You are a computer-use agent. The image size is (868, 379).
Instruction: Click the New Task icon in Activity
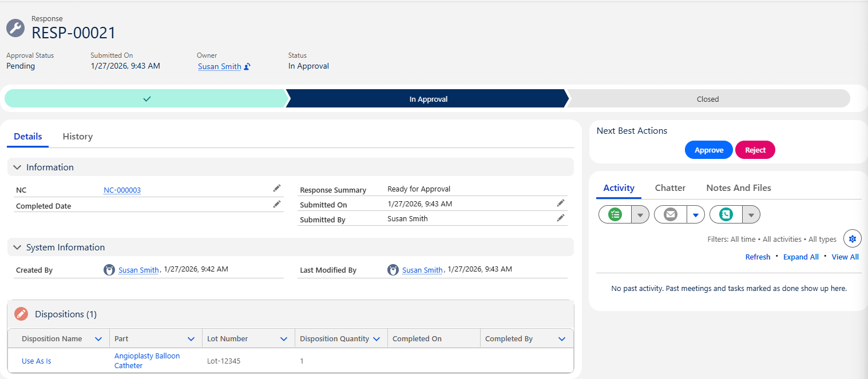(x=615, y=214)
